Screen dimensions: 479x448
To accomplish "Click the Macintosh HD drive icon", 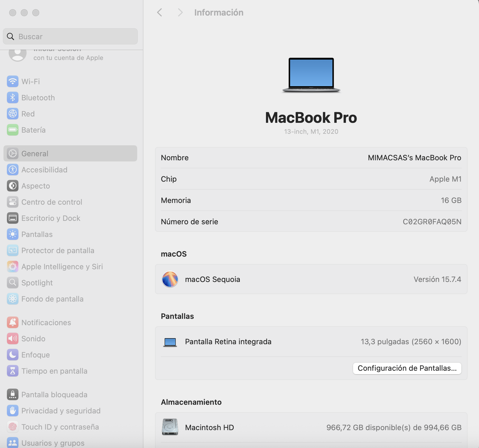I will point(170,427).
